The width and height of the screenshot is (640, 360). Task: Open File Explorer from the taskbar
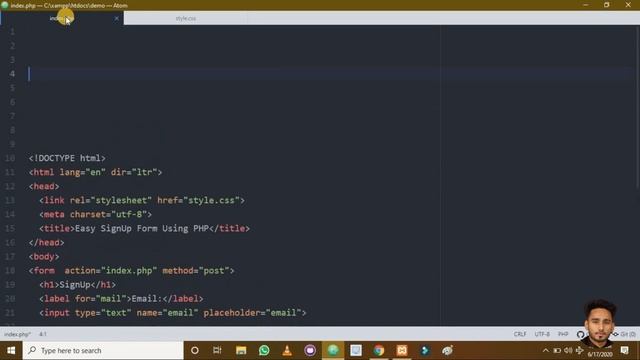(241, 351)
